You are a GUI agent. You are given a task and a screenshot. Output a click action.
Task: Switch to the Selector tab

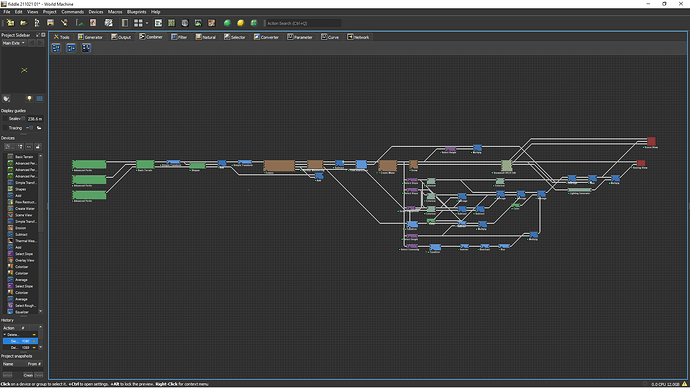(x=235, y=37)
